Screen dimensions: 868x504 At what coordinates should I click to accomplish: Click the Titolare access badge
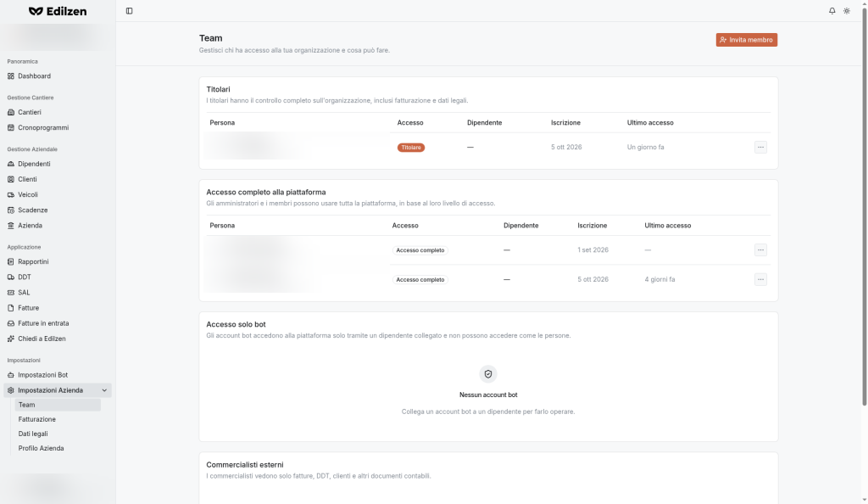(411, 148)
